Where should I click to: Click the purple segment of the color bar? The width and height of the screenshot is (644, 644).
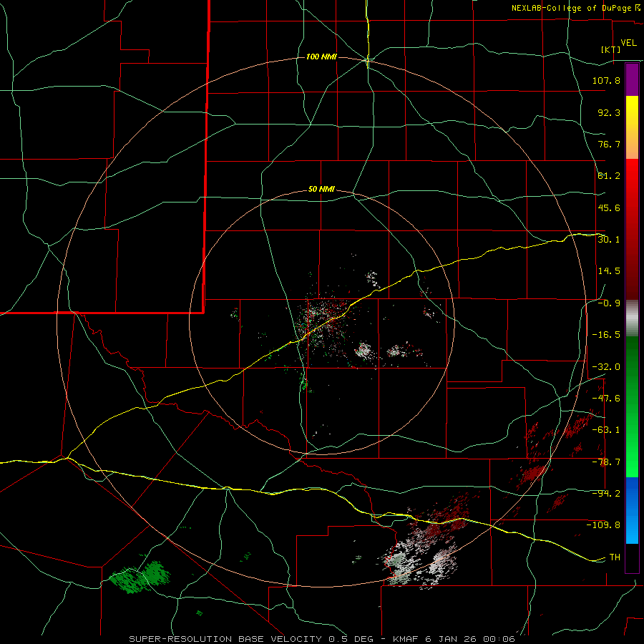tap(632, 79)
